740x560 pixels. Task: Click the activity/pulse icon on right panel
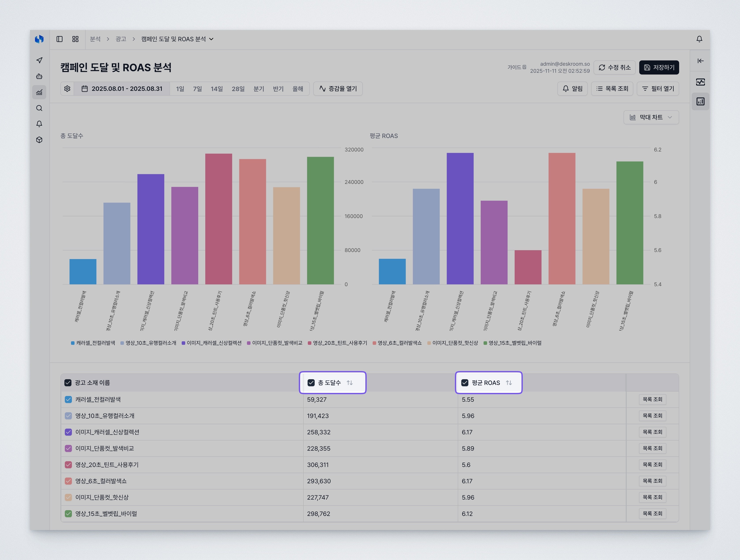700,82
